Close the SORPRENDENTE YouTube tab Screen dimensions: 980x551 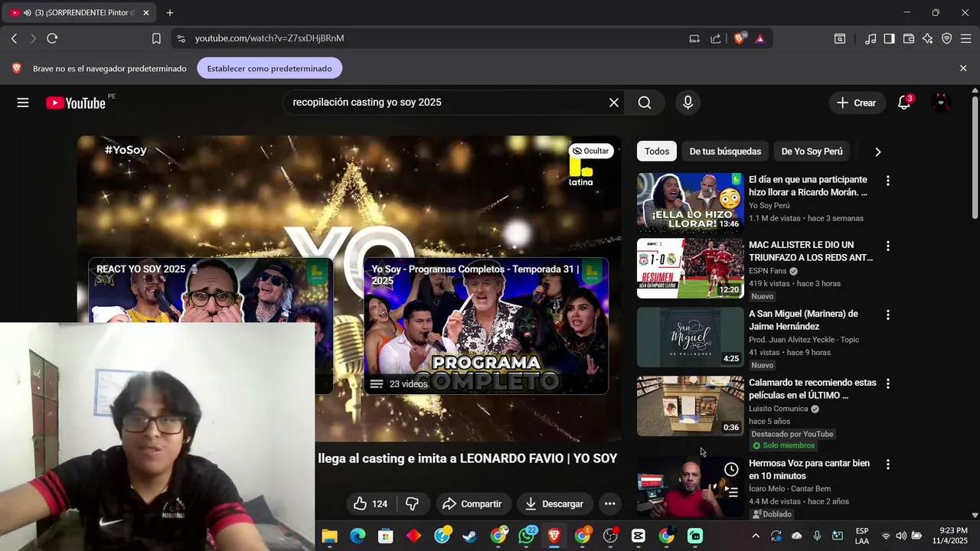pos(145,13)
